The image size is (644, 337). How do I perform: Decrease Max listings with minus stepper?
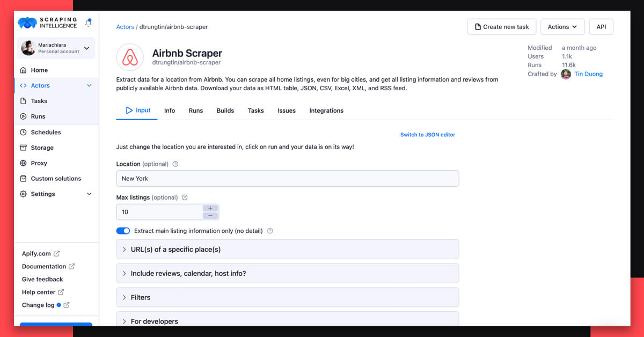pyautogui.click(x=210, y=216)
